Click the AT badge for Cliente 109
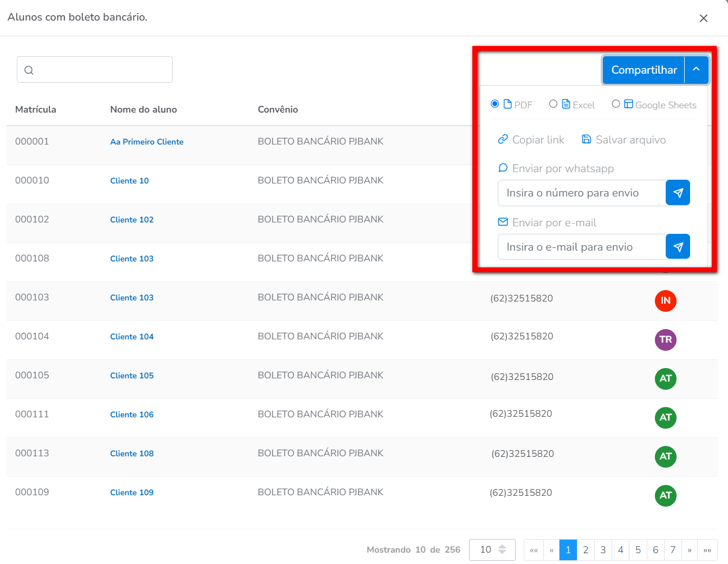This screenshot has width=728, height=564. [x=665, y=496]
